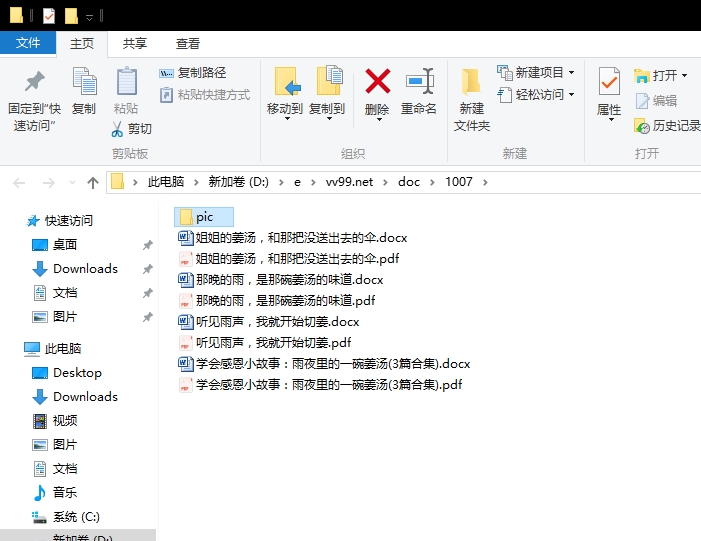Select 学会感恩小故事 合集 .docx file
The image size is (701, 541).
(324, 364)
